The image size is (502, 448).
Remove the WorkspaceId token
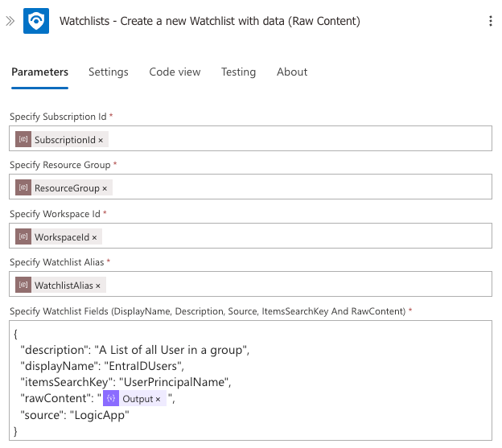coord(94,237)
